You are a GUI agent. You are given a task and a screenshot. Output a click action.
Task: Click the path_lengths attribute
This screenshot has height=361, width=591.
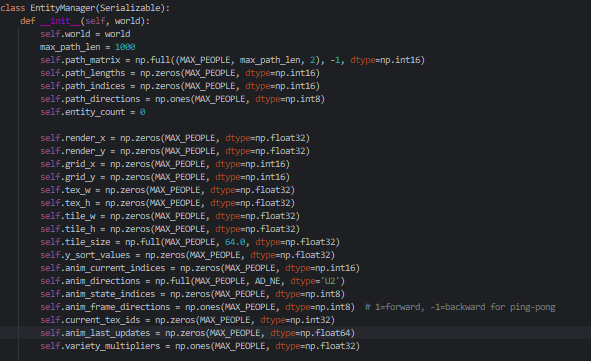click(x=95, y=73)
